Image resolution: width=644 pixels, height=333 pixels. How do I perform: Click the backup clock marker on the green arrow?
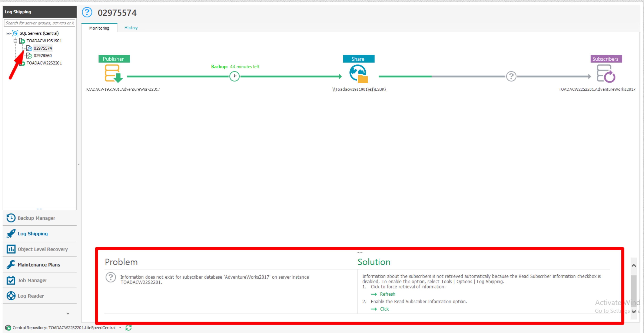(x=234, y=76)
